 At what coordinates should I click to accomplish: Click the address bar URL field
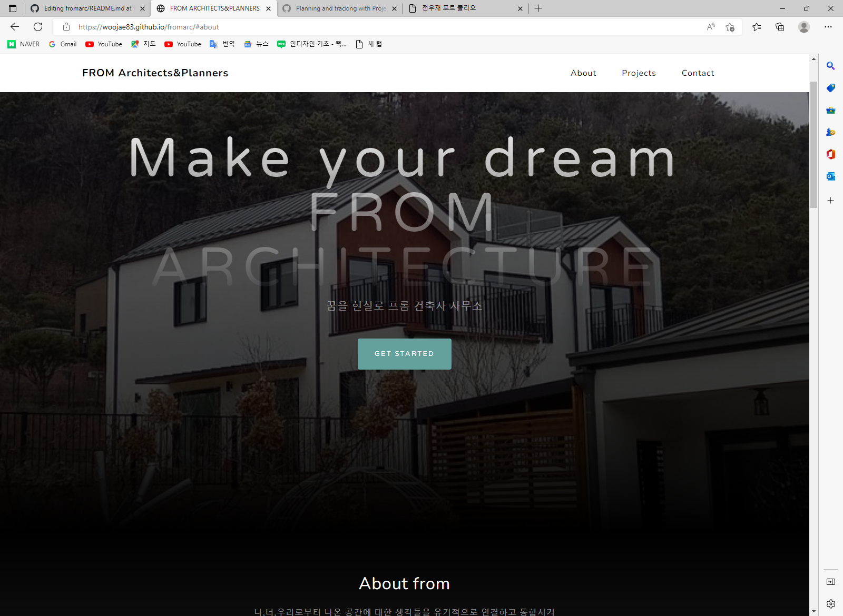pos(390,27)
